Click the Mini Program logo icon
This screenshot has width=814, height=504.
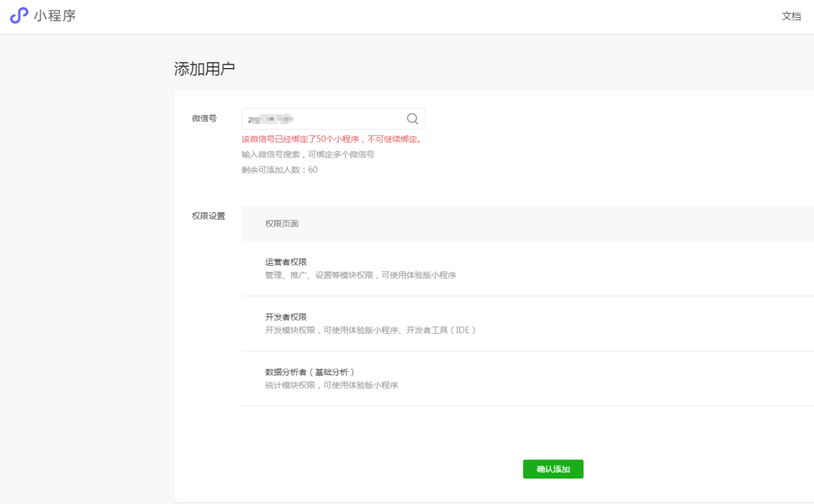tap(18, 16)
